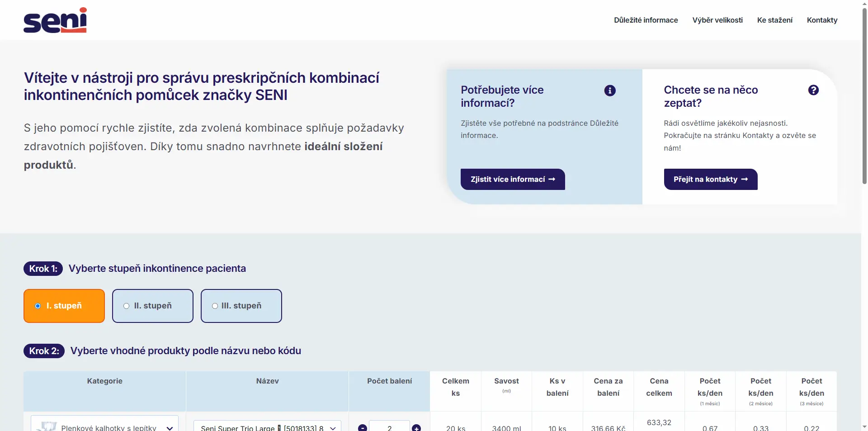Click Počet ks/den (1 měsíc) header
The width and height of the screenshot is (868, 431).
point(710,392)
